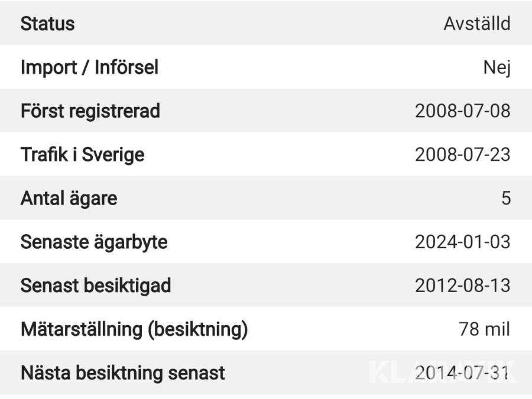
Task: Select the Avställd status value
Action: click(x=476, y=24)
